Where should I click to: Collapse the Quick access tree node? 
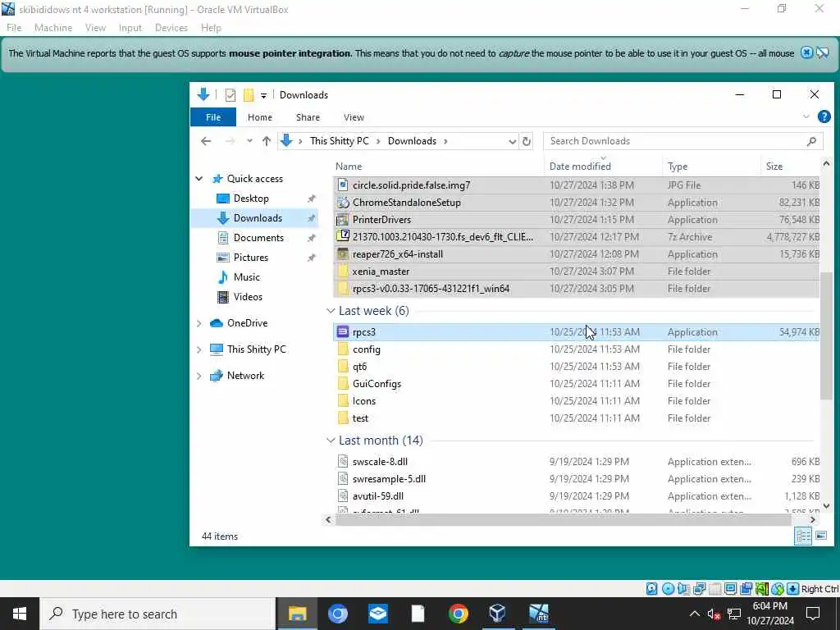199,178
